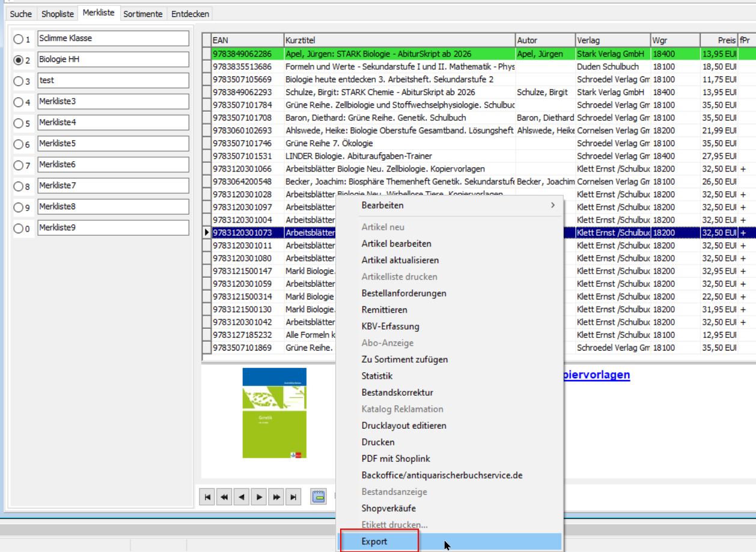Click the Sclimme Klasse name field
The image size is (756, 552).
113,38
